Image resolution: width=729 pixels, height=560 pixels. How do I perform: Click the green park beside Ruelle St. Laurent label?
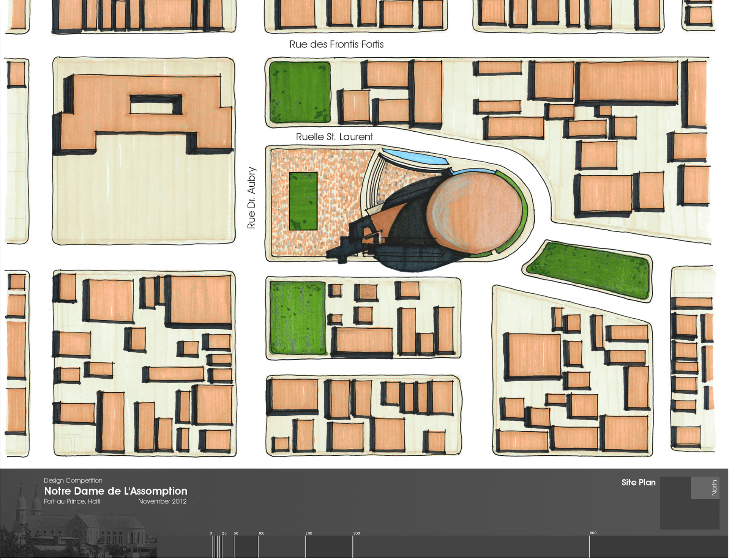(x=300, y=92)
